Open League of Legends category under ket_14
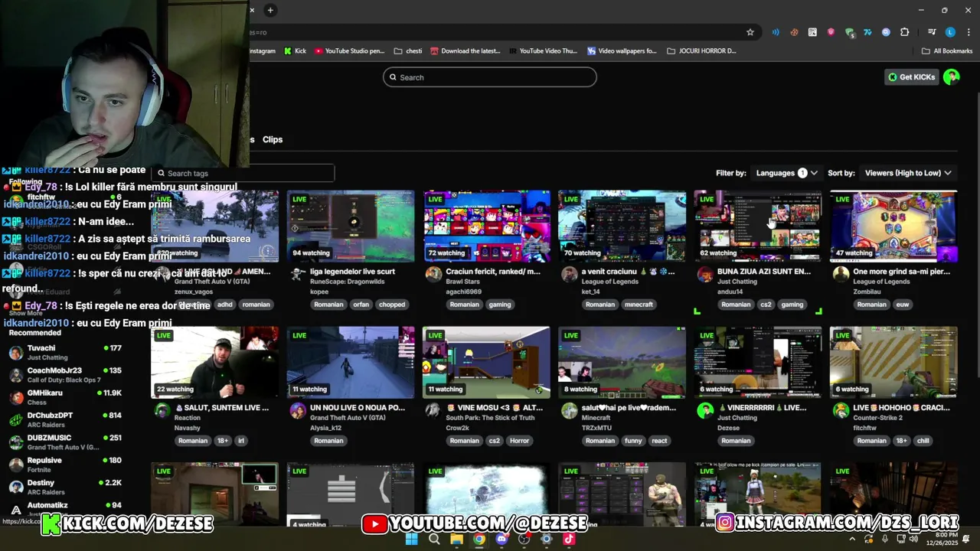This screenshot has width=980, height=551. point(610,282)
